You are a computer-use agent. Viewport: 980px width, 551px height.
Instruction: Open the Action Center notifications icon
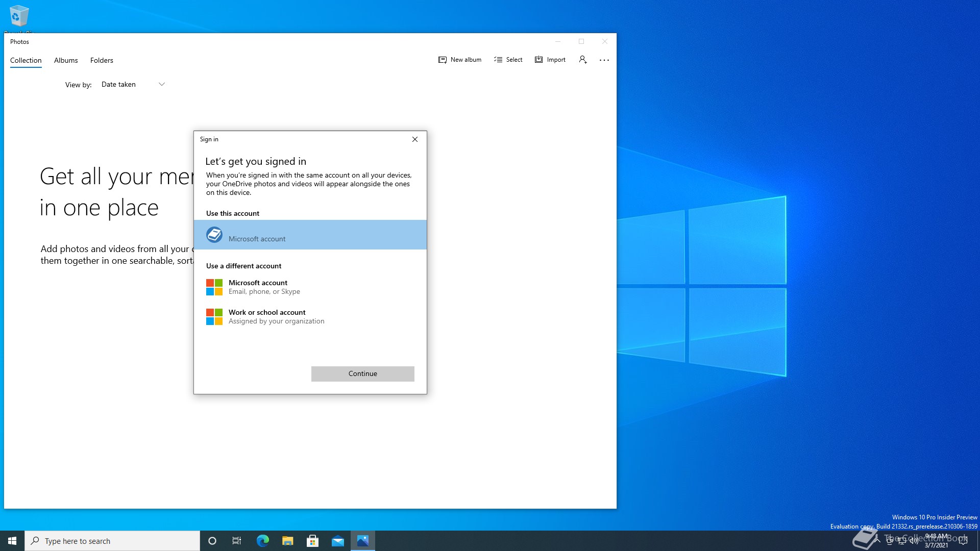pos(963,541)
